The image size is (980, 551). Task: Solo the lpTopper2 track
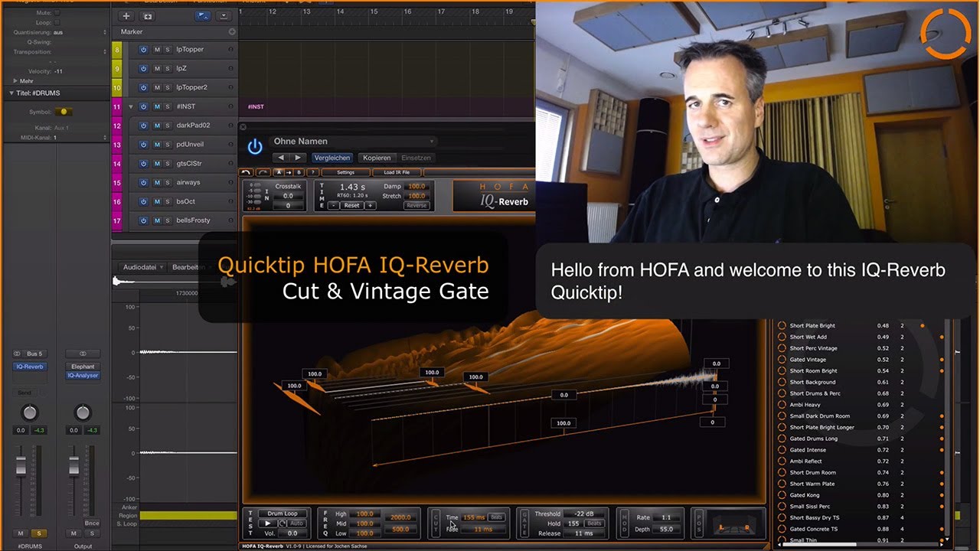tap(168, 87)
